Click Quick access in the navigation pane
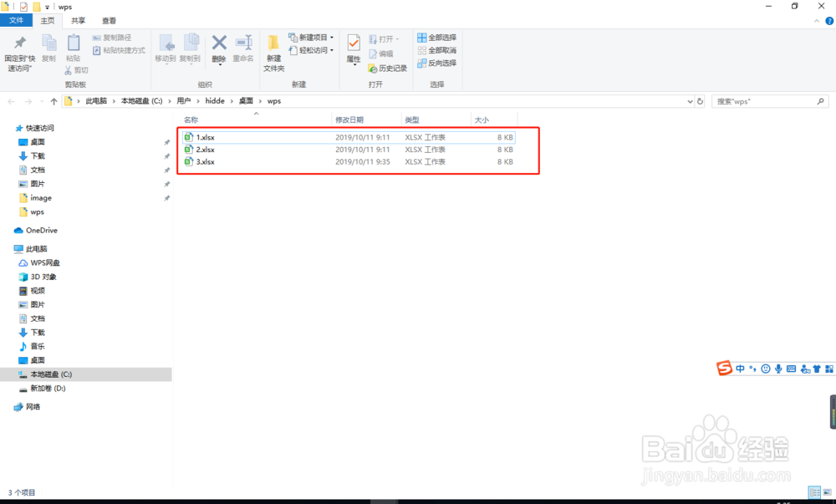Image resolution: width=836 pixels, height=504 pixels. 39,128
